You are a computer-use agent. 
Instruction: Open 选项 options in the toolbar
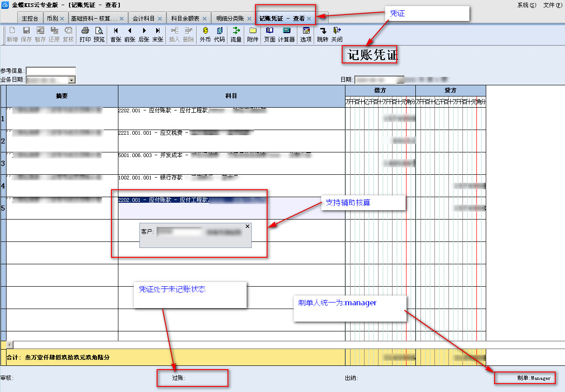(306, 34)
